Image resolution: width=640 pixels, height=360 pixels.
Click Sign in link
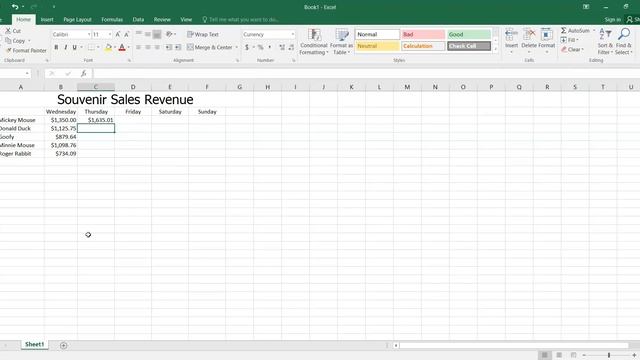(612, 19)
